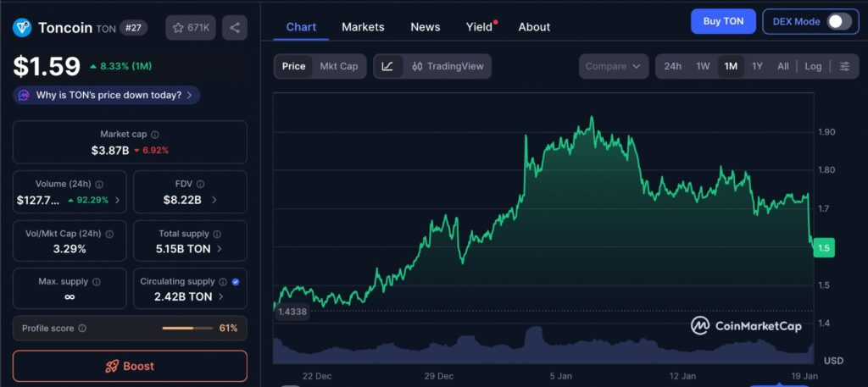Click the AI icon beside price question
Viewport: 868px width, 387px height.
coord(24,95)
